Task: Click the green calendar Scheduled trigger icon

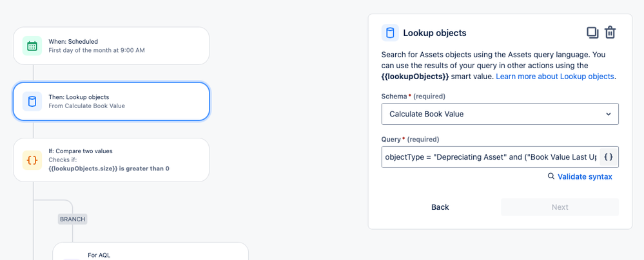Action: (x=32, y=46)
